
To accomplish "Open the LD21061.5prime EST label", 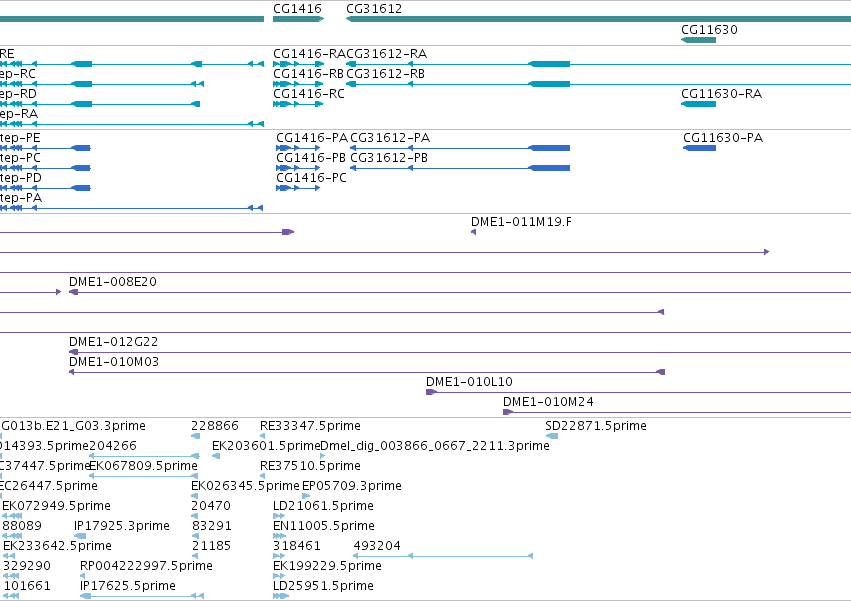I will [323, 507].
